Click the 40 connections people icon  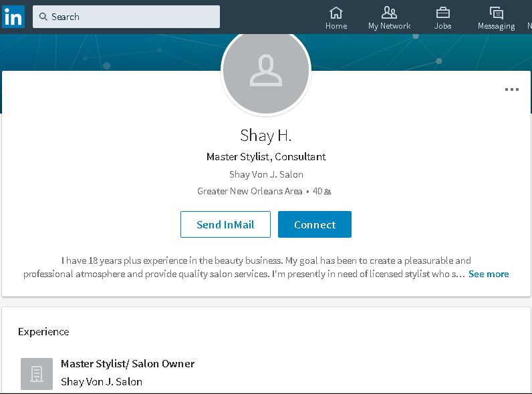pos(327,192)
